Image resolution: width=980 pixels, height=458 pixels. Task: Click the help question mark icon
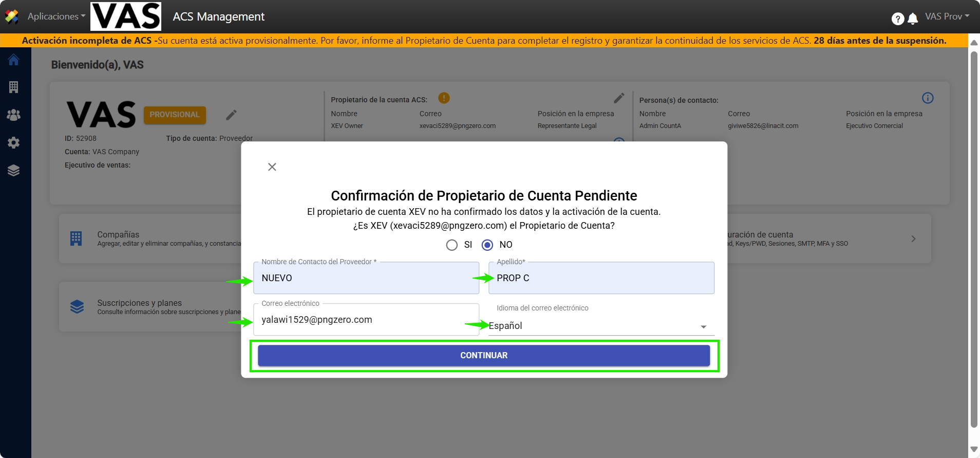[x=897, y=19]
